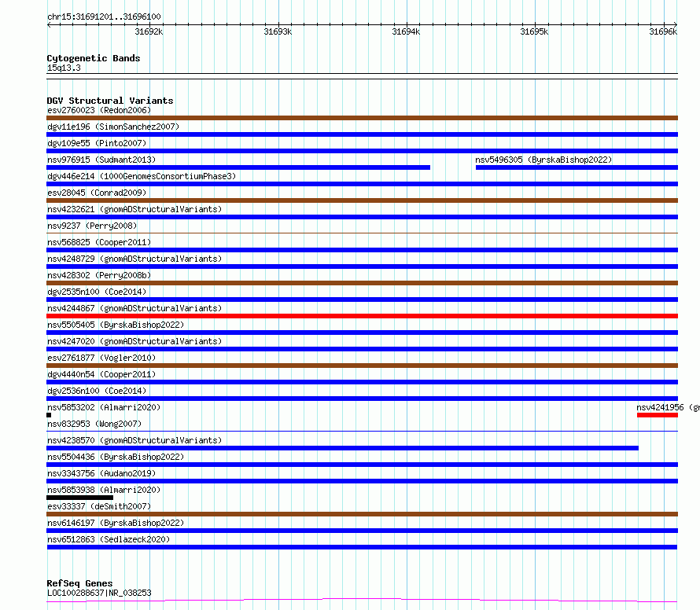This screenshot has height=610, width=700.
Task: Select the black nsv5853938 variant bar
Action: pyautogui.click(x=80, y=498)
